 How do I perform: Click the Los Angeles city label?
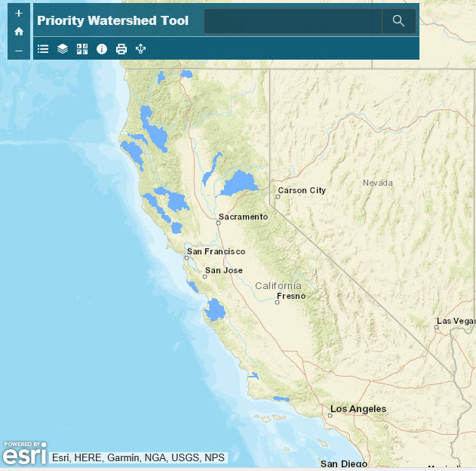point(358,409)
